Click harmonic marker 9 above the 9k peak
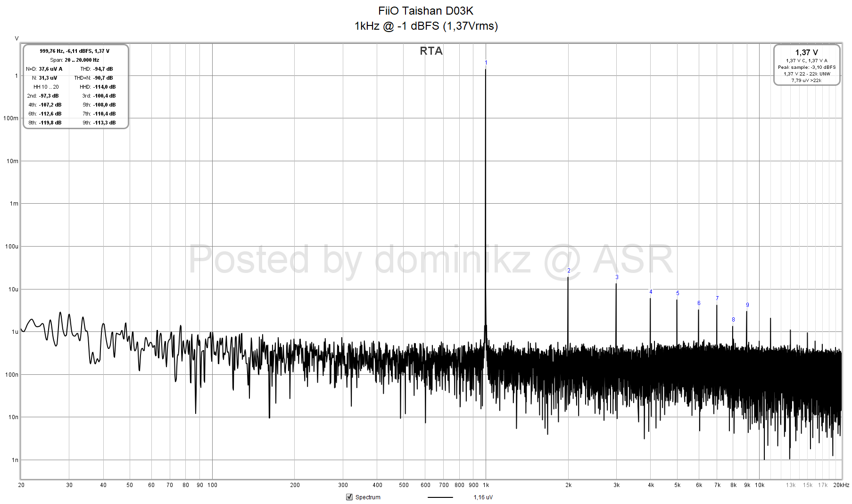Viewport: 852px width, 504px height. click(x=747, y=305)
